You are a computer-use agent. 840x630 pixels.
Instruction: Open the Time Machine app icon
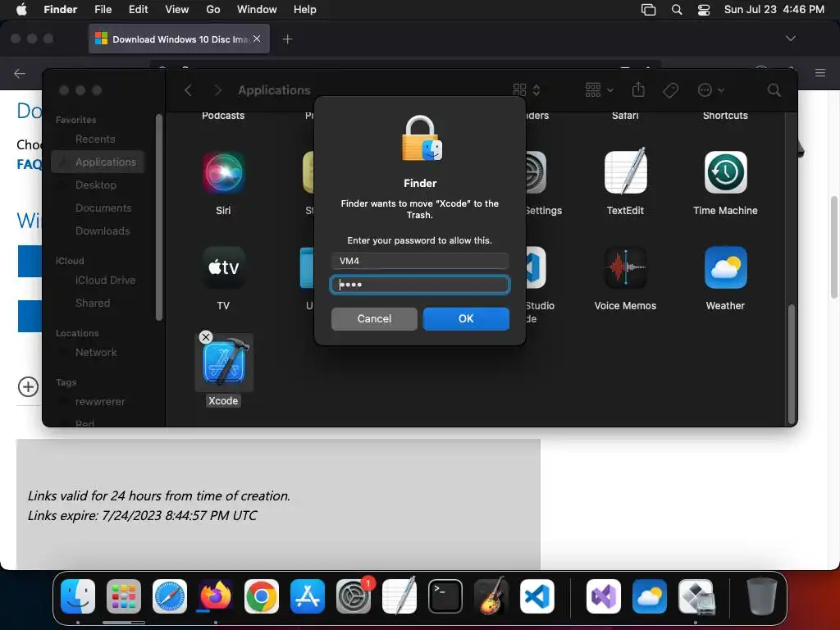(725, 172)
